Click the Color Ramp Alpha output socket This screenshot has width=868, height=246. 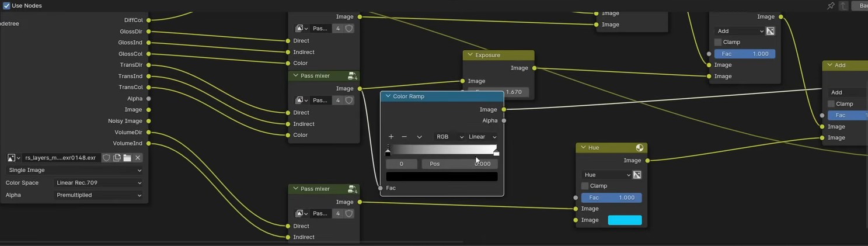click(x=504, y=121)
